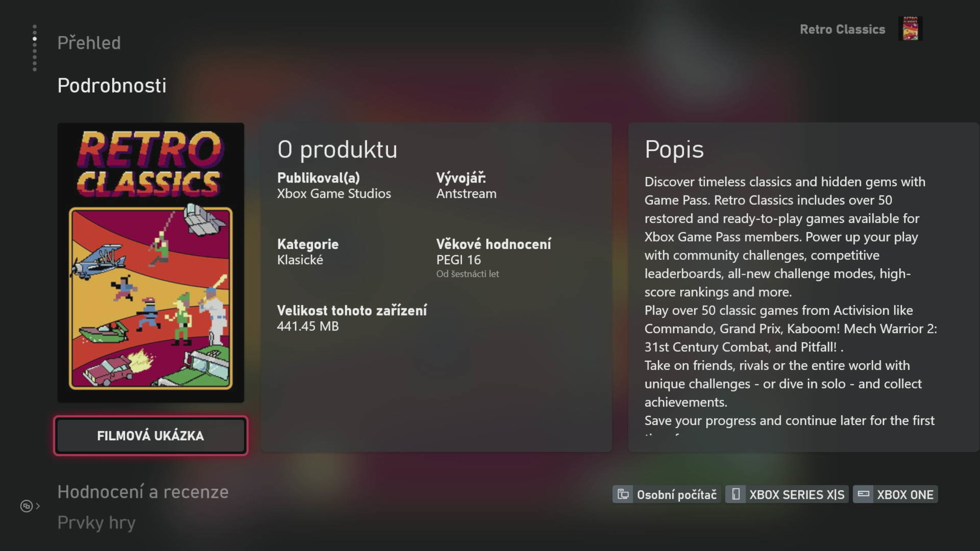Click the view-button icon at bottom left

coord(26,506)
